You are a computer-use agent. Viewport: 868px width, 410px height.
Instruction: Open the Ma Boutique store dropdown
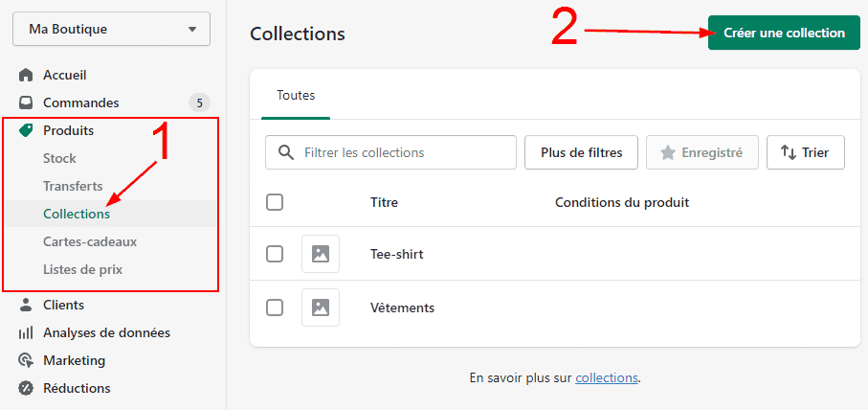tap(111, 29)
